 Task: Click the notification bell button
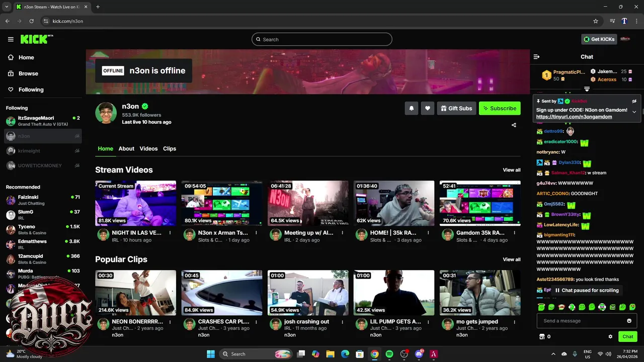pos(412,108)
